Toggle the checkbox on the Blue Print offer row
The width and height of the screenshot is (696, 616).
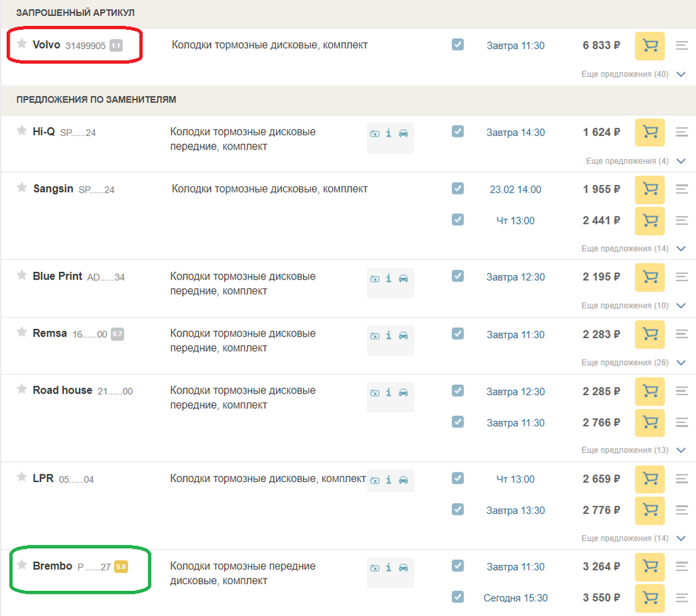[x=457, y=276]
